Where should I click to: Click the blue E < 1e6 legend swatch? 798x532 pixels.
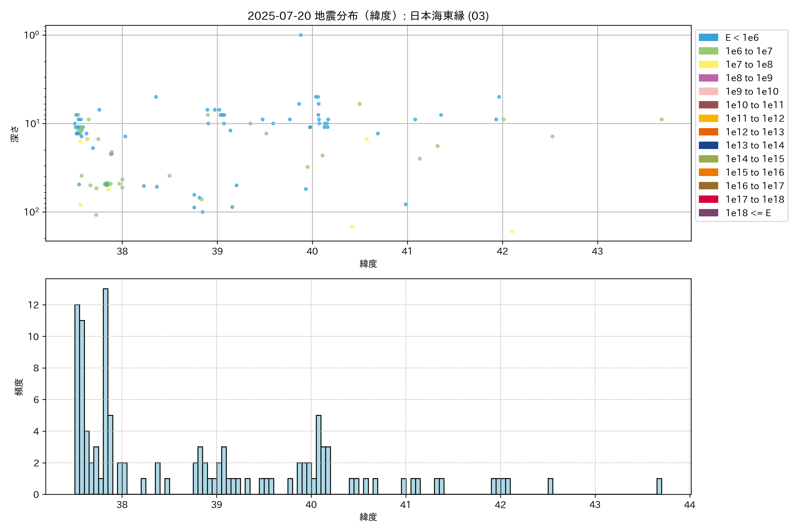[708, 38]
